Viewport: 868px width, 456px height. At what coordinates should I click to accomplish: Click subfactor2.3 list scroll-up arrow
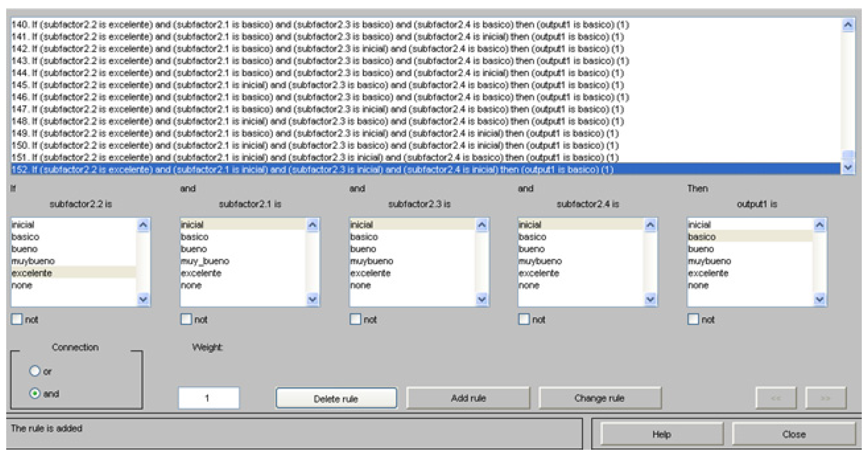click(x=481, y=225)
